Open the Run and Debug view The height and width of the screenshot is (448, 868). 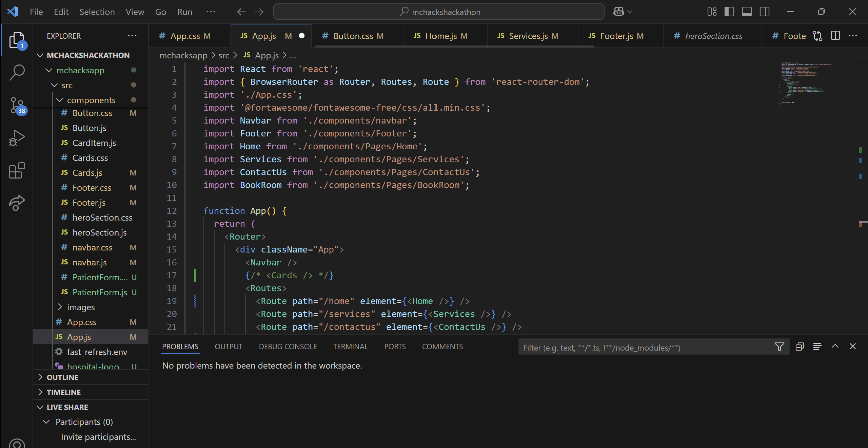click(17, 138)
